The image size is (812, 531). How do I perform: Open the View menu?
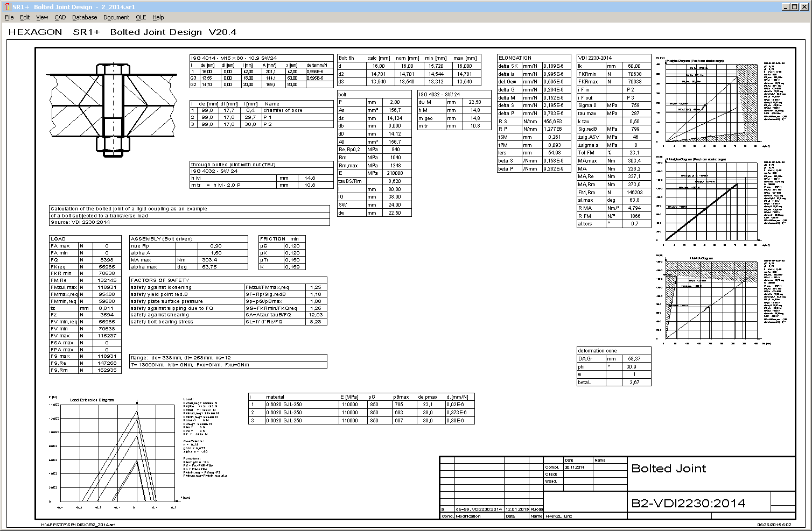[x=42, y=17]
